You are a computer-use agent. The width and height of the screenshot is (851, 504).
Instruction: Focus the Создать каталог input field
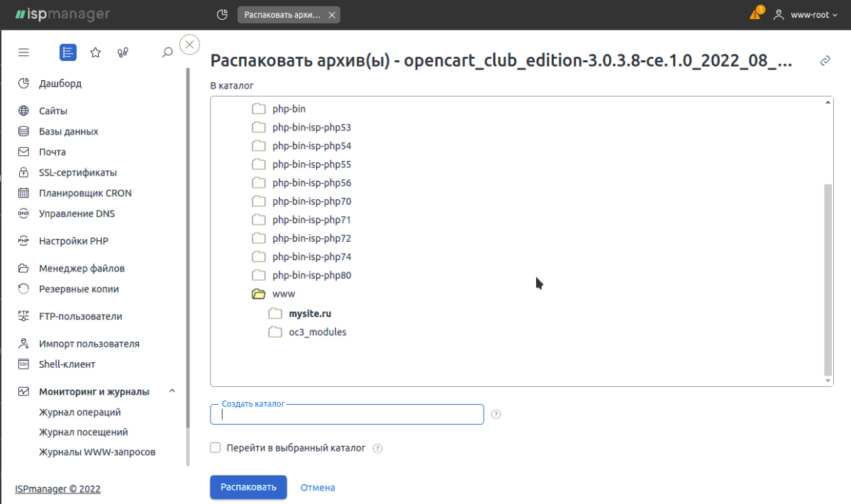[347, 415]
